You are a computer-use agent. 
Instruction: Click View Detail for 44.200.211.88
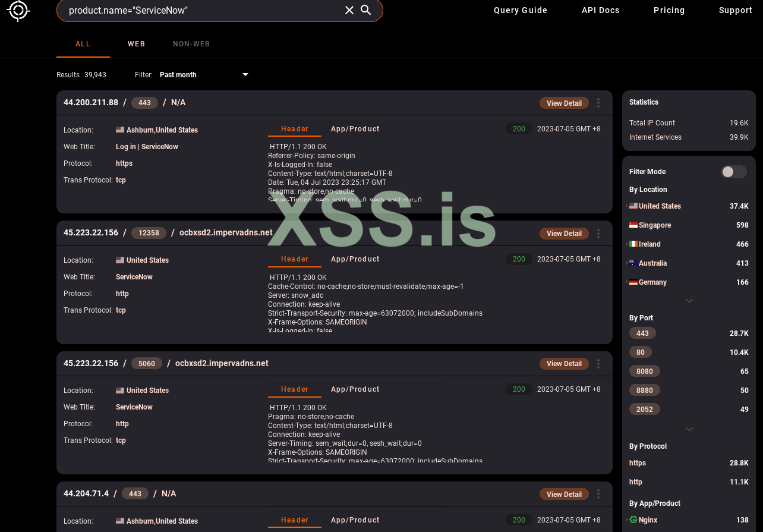point(564,103)
